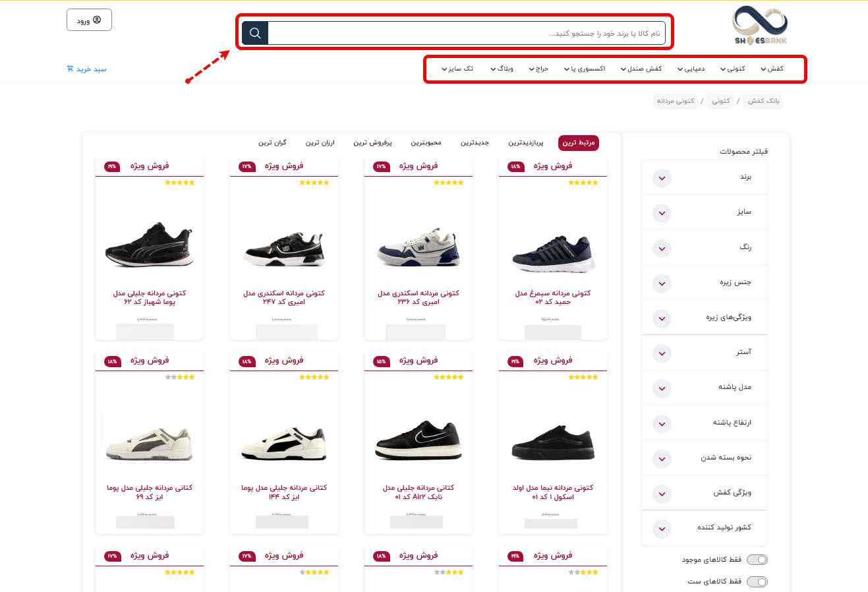Go to homepage via ShoesBank logo
This screenshot has width=868, height=592.
(x=760, y=26)
